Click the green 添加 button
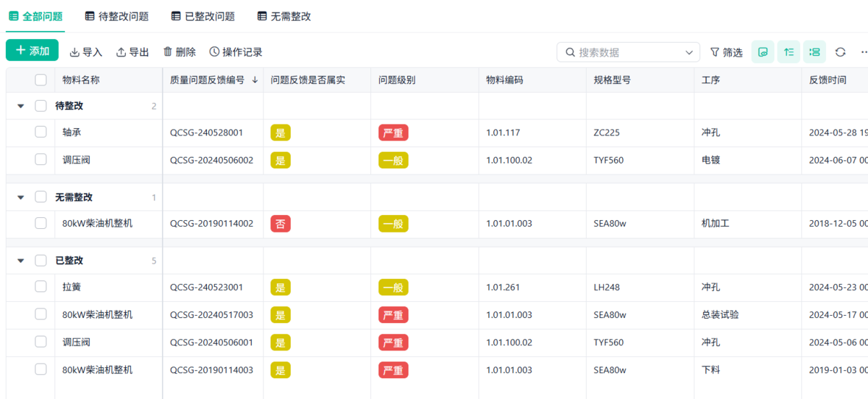The image size is (868, 399). point(33,51)
